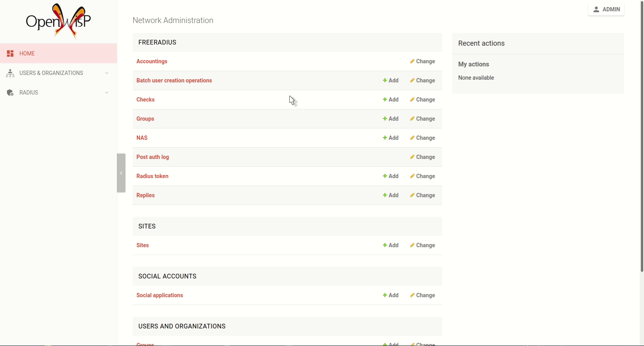Open the Checks link
The width and height of the screenshot is (644, 346).
(x=145, y=100)
